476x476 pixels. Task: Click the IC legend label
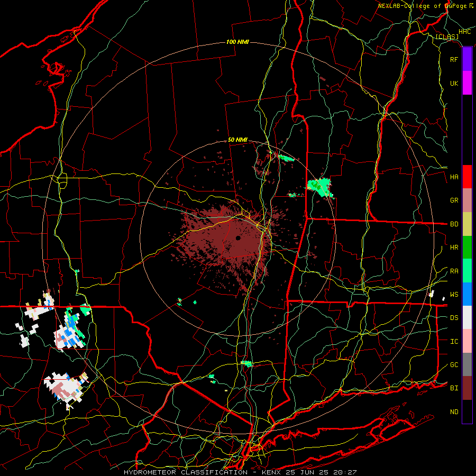[454, 342]
